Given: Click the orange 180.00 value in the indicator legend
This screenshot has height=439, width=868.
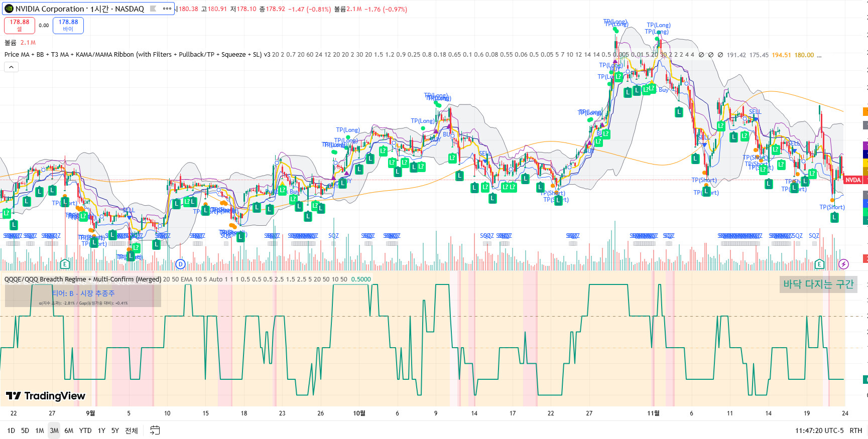Looking at the screenshot, I should pyautogui.click(x=804, y=55).
